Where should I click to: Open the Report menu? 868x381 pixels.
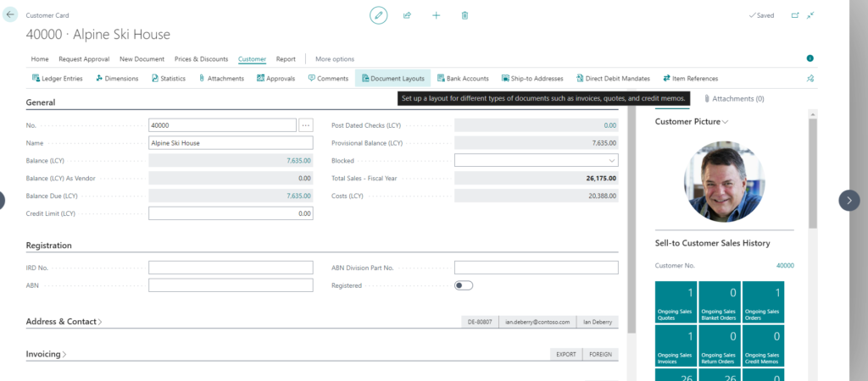286,58
